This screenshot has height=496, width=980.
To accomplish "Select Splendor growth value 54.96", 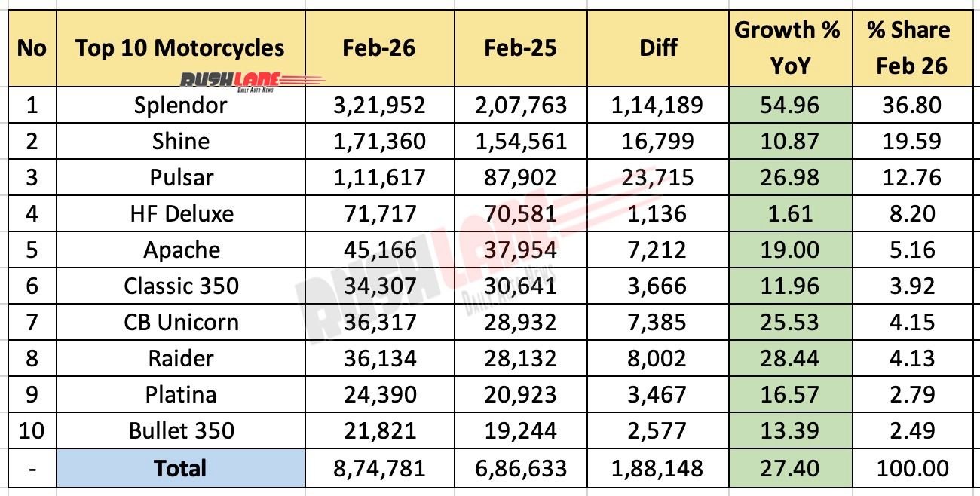I will (x=787, y=105).
